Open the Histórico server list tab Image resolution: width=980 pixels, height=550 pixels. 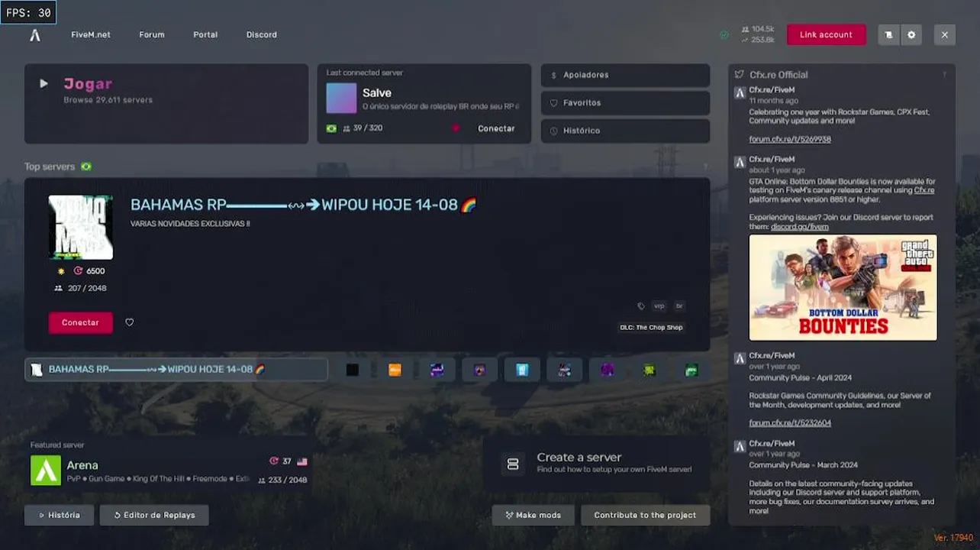tap(625, 131)
